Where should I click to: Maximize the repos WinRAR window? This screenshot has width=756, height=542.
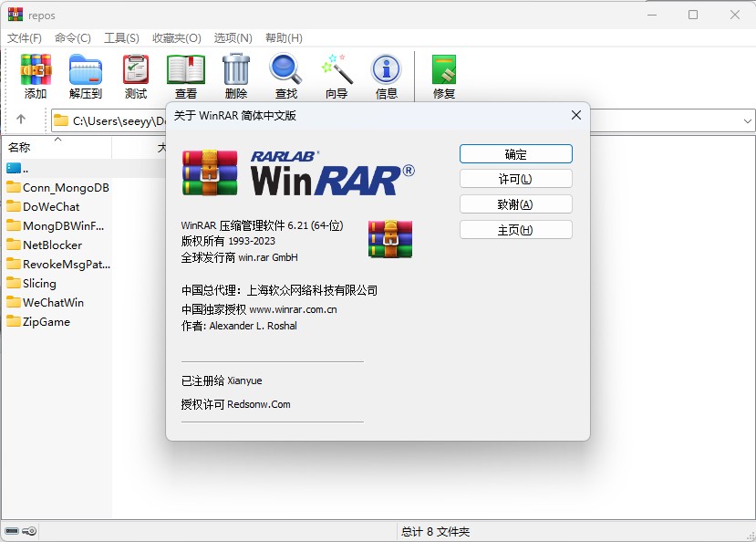pos(693,15)
